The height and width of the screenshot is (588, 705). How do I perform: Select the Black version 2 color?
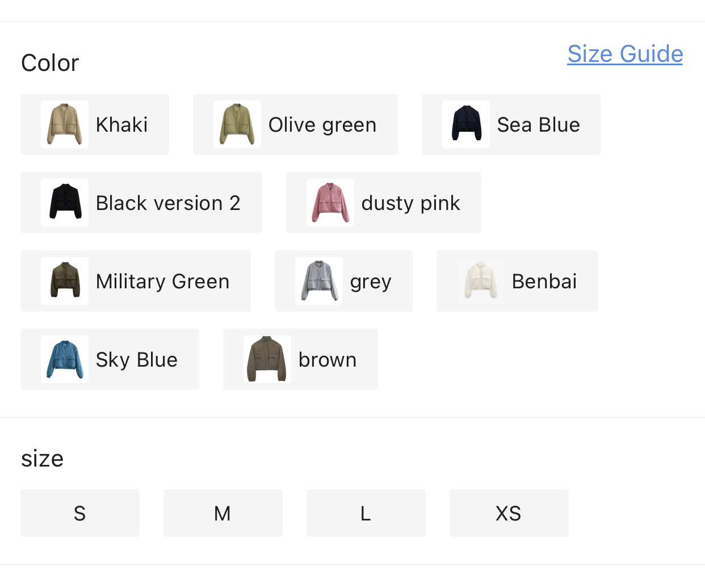[141, 203]
